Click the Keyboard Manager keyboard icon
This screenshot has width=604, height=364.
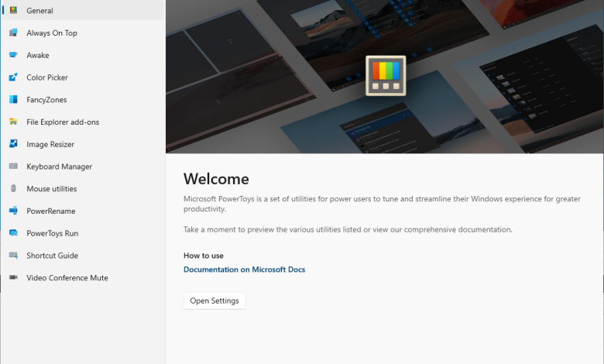(13, 167)
